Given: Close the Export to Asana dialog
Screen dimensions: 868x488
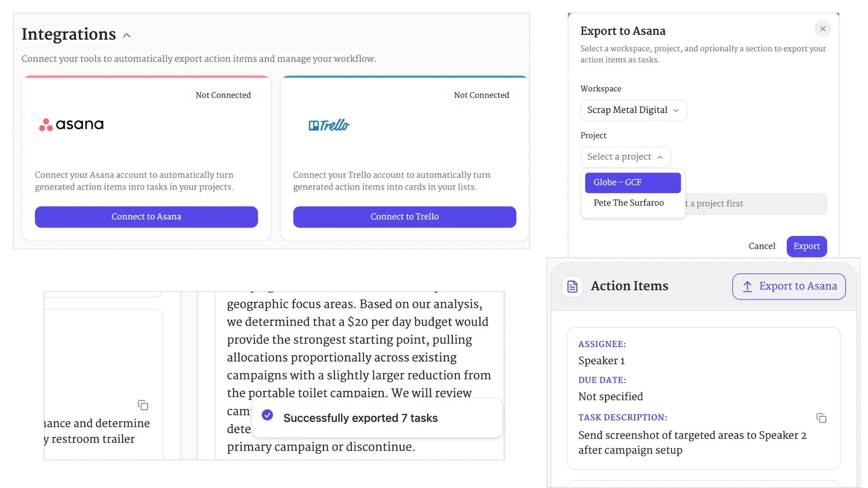Looking at the screenshot, I should coord(823,29).
